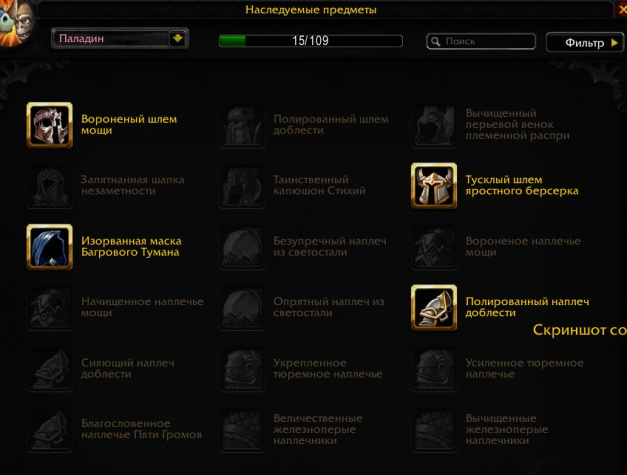Select greyed Запятнанная шапка незаметности hood icon
Viewport: 627px width, 475px height.
50,186
